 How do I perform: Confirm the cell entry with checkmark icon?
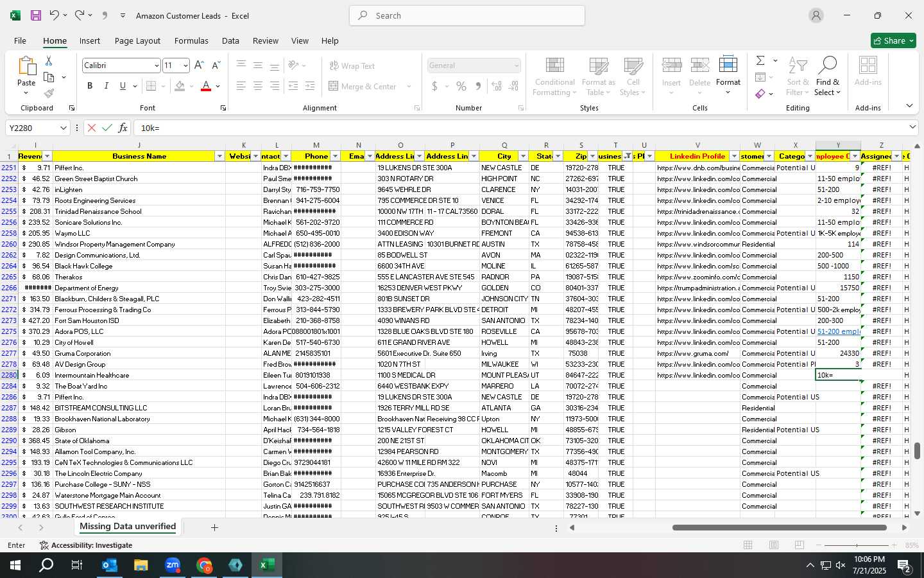107,128
